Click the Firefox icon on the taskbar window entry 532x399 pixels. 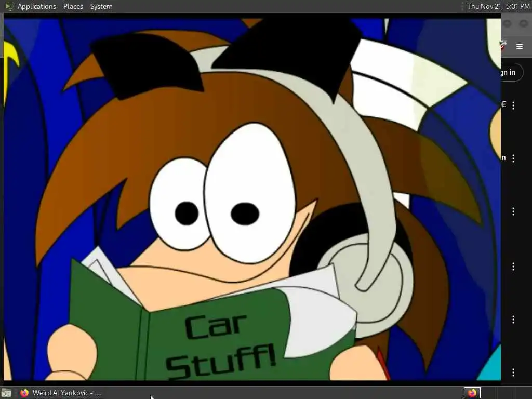(x=24, y=393)
